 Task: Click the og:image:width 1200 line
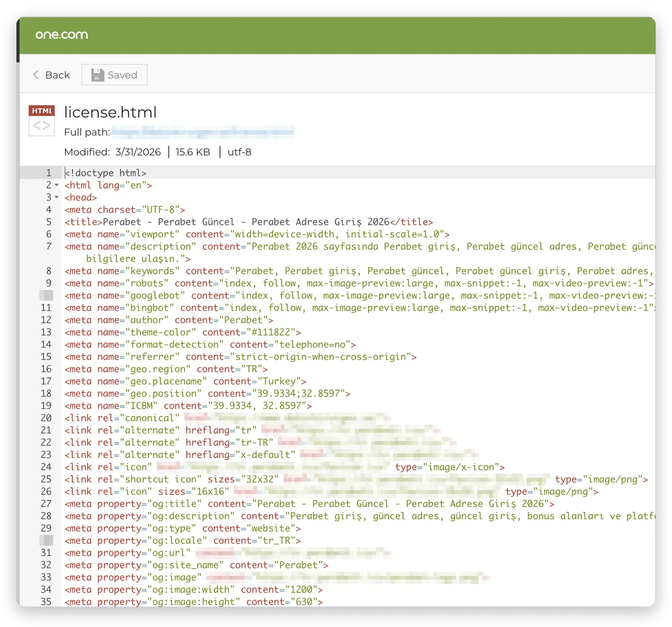point(194,590)
